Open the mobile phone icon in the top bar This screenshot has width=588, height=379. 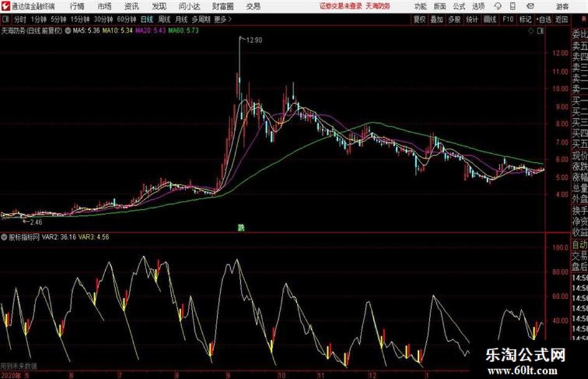pos(513,6)
